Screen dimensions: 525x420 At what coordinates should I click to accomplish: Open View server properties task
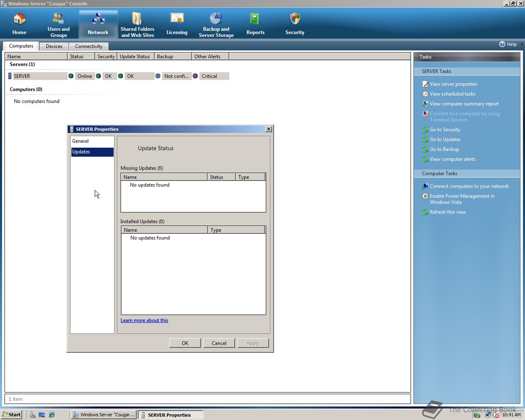tap(453, 84)
